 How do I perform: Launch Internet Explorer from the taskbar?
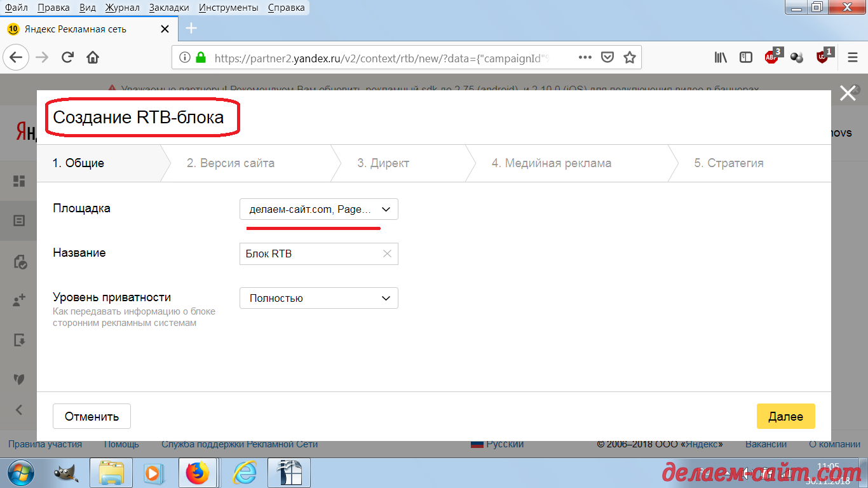(245, 473)
